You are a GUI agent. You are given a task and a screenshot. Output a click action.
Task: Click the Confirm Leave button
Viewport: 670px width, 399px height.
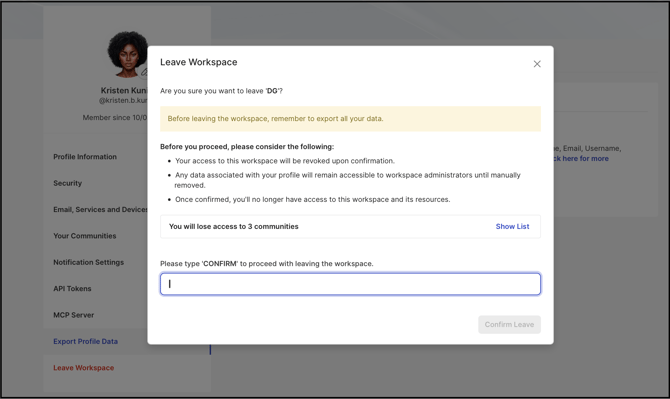pyautogui.click(x=509, y=325)
